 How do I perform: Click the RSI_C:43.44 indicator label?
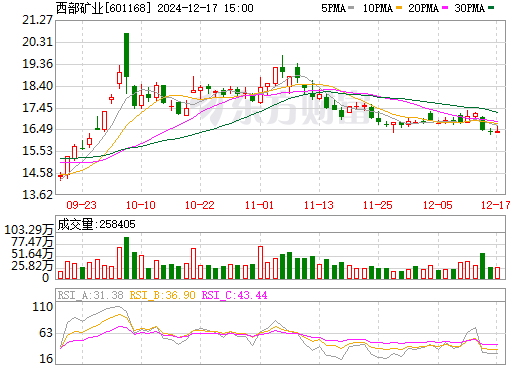click(235, 295)
